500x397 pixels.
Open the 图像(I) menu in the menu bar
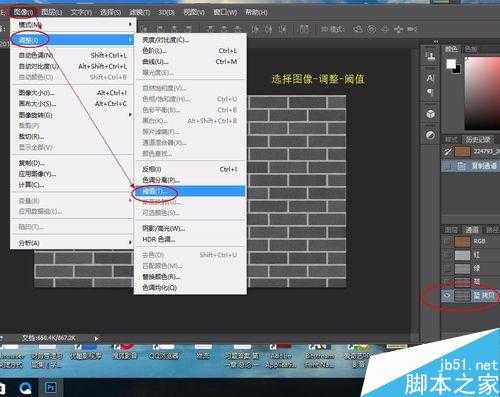(x=23, y=12)
